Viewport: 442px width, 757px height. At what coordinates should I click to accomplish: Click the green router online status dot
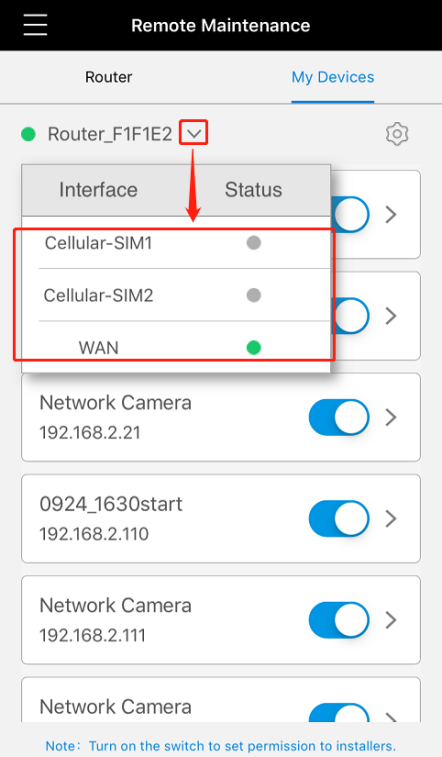tap(28, 134)
